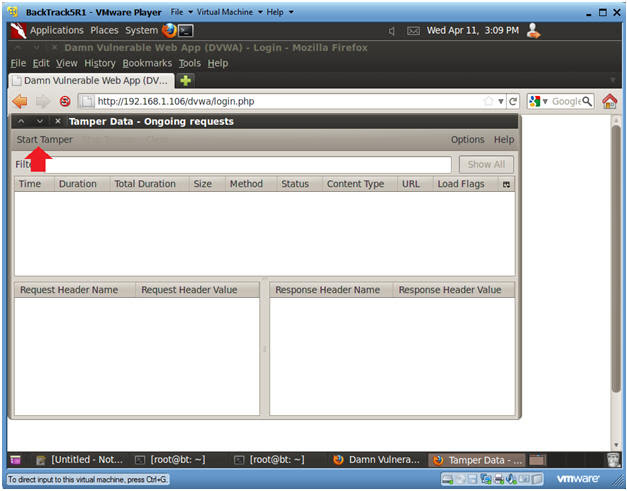Click the page identity icon in URL bar
627x491 pixels.
[x=87, y=102]
